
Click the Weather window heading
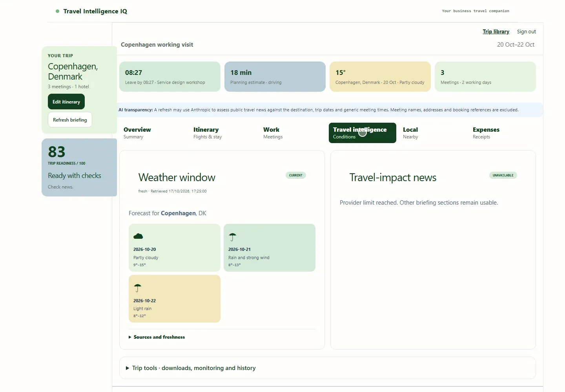tap(177, 178)
